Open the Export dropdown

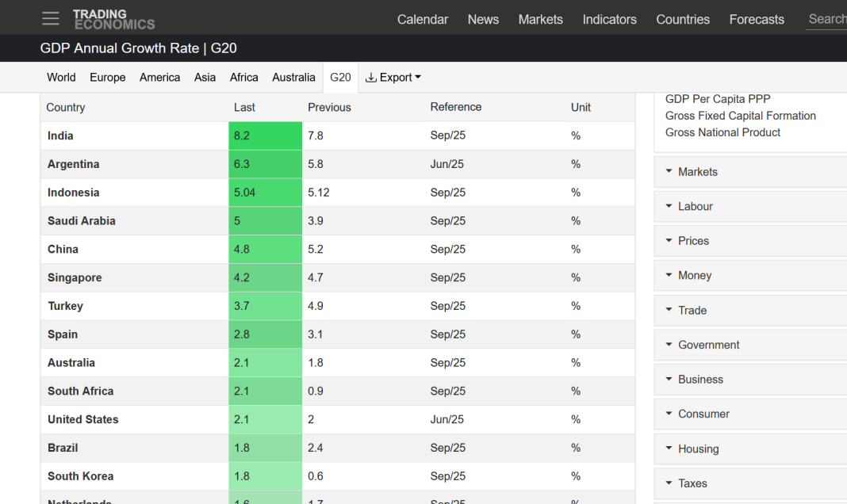tap(393, 78)
